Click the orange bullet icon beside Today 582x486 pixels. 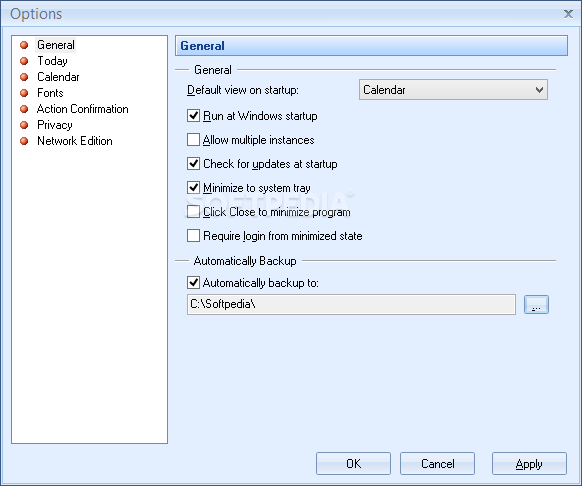24,61
